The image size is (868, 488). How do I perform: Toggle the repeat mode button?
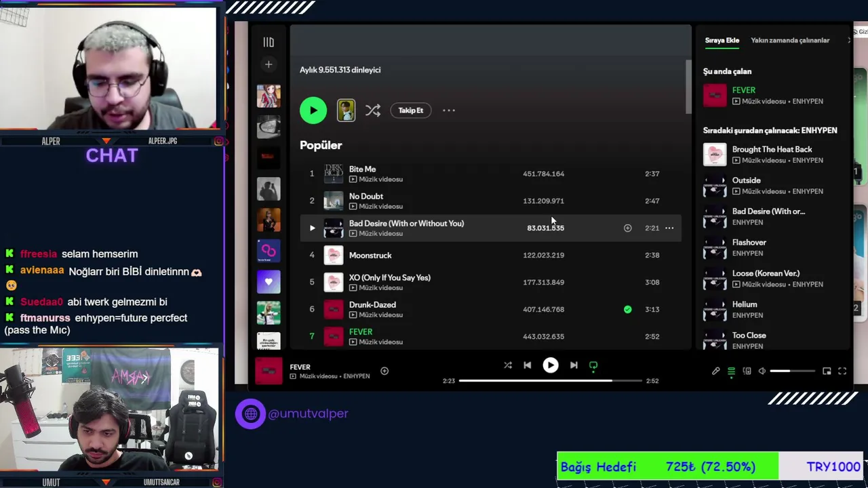tap(593, 365)
